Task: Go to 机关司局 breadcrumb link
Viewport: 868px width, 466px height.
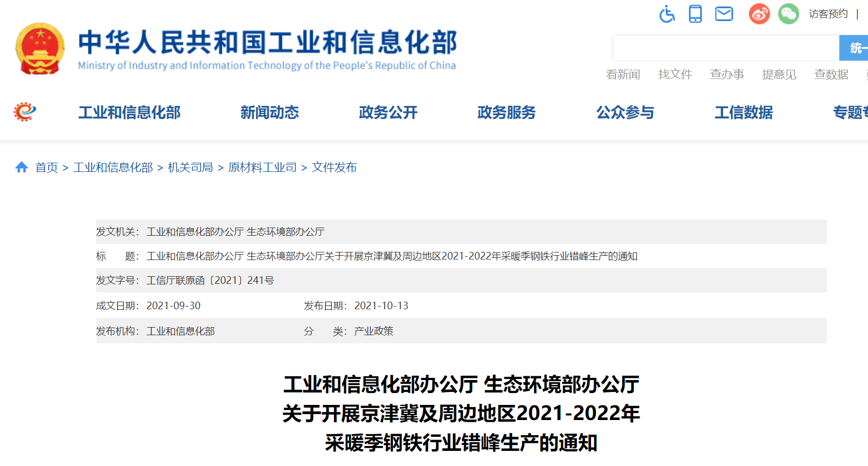Action: tap(190, 168)
